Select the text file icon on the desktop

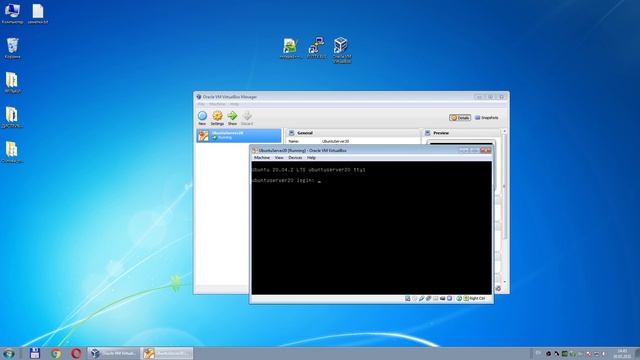pyautogui.click(x=38, y=13)
